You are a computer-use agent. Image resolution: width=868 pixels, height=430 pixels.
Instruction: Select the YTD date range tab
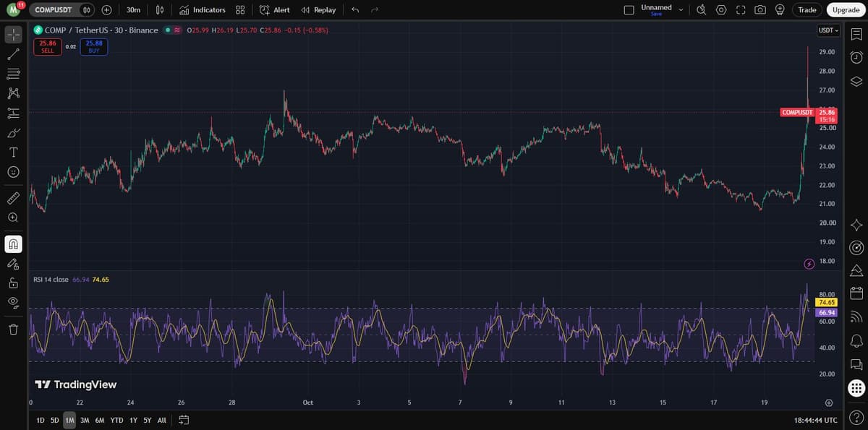pos(116,420)
